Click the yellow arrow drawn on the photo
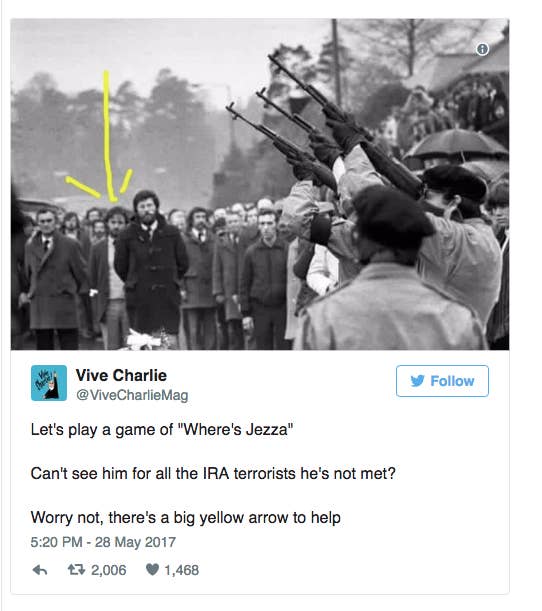Image resolution: width=542 pixels, height=611 pixels. coord(107,136)
